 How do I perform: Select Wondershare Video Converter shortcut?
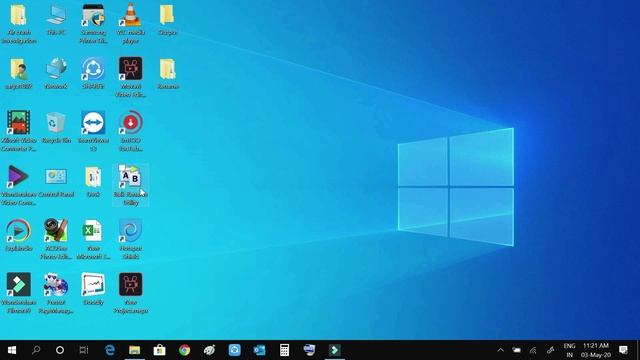click(18, 185)
